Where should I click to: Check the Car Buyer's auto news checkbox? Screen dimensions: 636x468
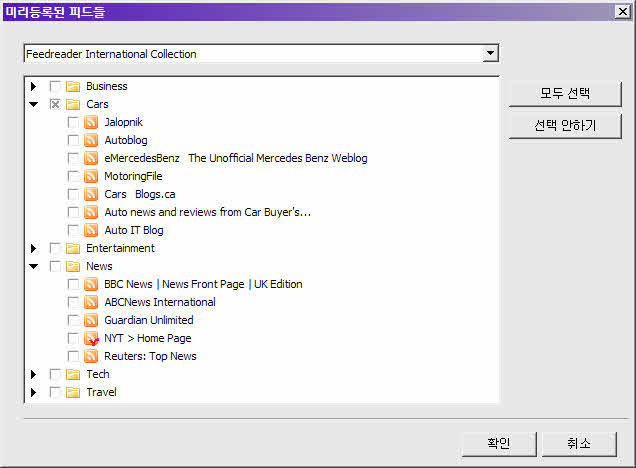[73, 212]
